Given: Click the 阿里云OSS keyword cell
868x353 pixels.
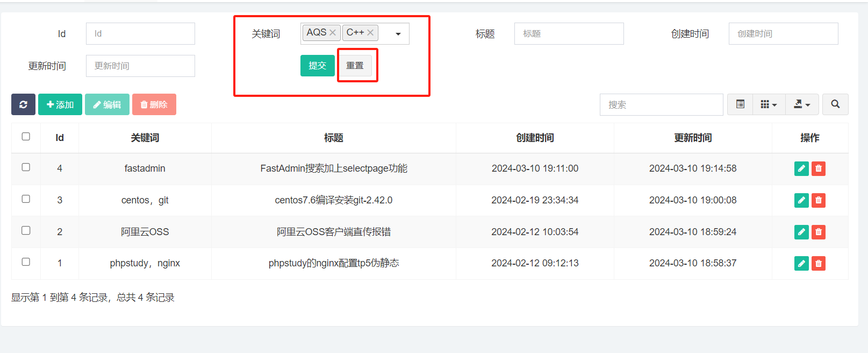Looking at the screenshot, I should [x=145, y=232].
